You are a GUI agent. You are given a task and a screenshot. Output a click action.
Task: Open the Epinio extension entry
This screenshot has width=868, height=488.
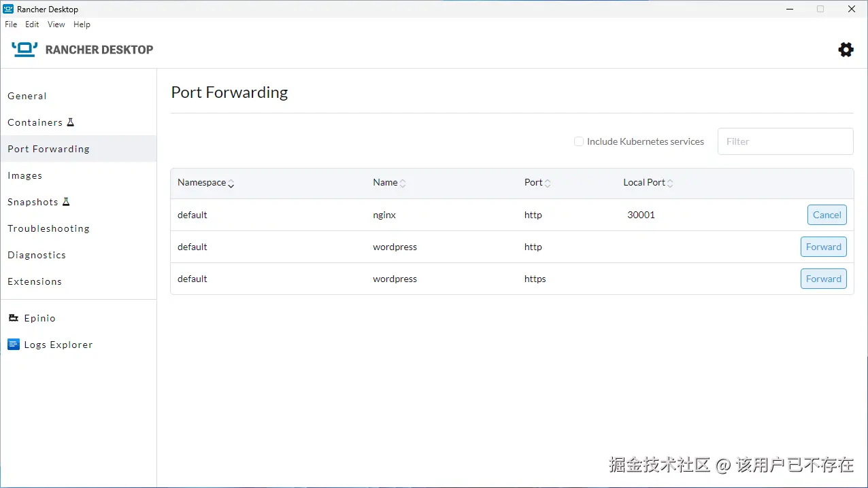pyautogui.click(x=78, y=318)
